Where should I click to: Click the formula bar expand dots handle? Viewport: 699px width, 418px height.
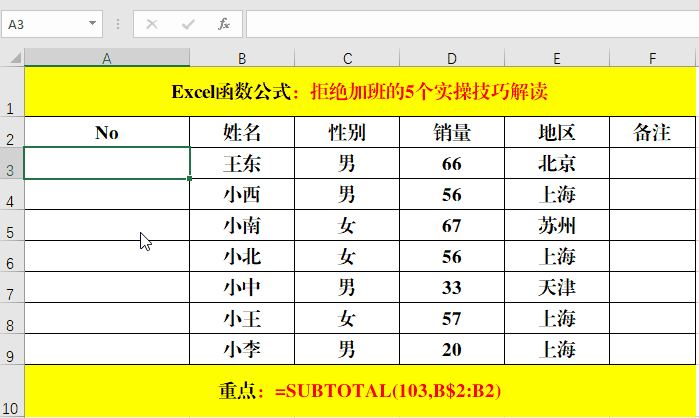pos(118,24)
